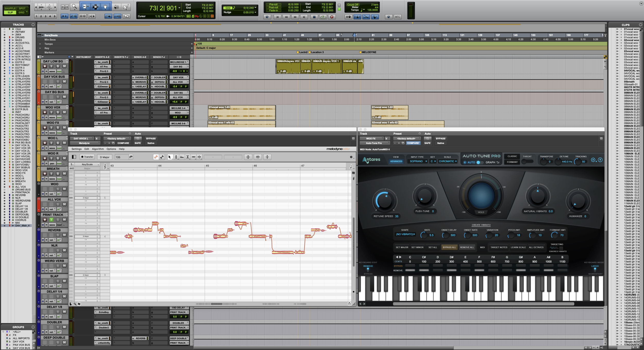Adjust the Natural Vibrato knob

point(538,196)
